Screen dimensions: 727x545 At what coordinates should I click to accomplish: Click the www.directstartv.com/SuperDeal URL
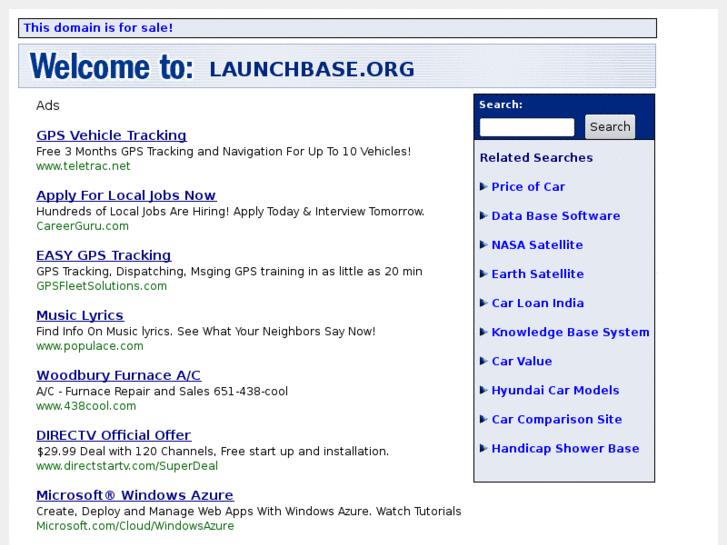(x=127, y=466)
